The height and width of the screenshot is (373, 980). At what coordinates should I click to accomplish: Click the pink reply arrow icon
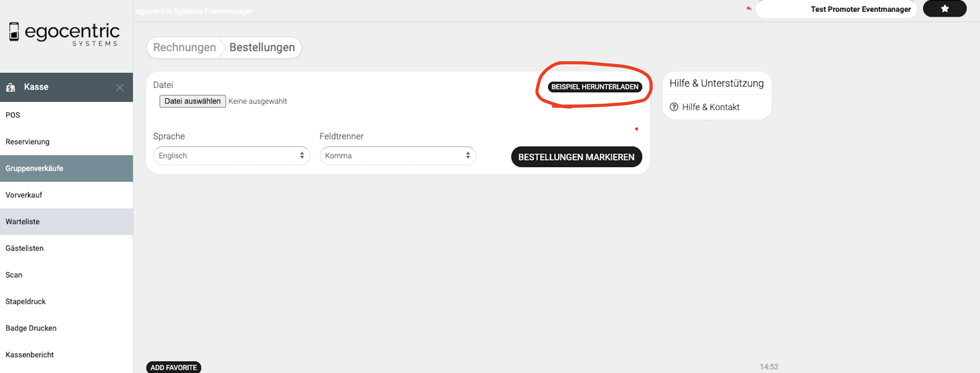point(749,8)
